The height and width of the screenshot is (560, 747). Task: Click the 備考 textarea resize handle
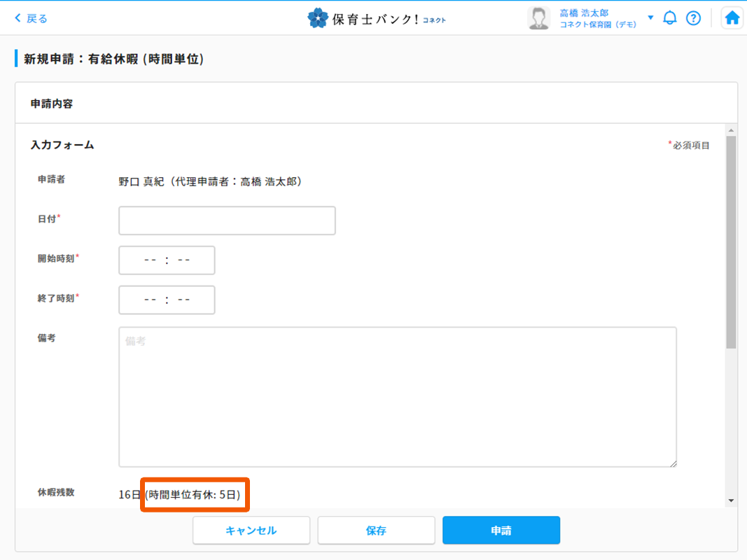click(x=673, y=463)
